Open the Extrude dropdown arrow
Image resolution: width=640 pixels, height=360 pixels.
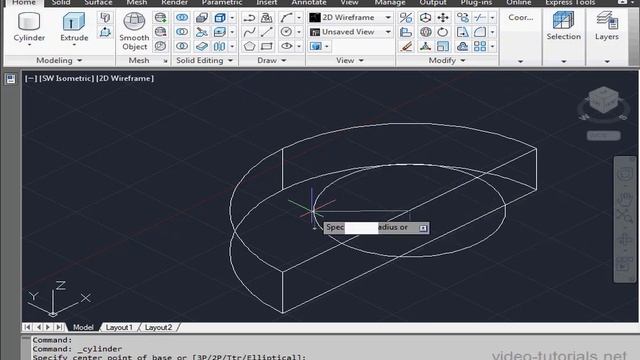pos(74,45)
